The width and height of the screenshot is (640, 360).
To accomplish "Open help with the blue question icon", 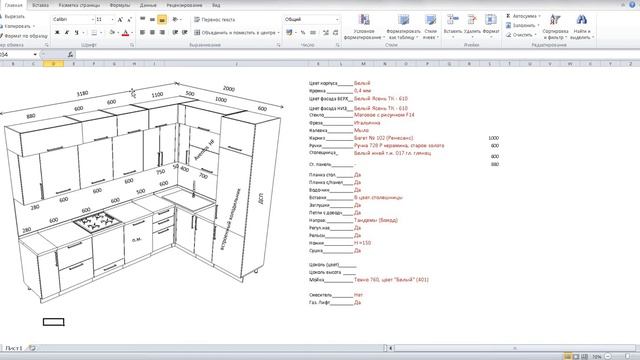I will point(632,4).
